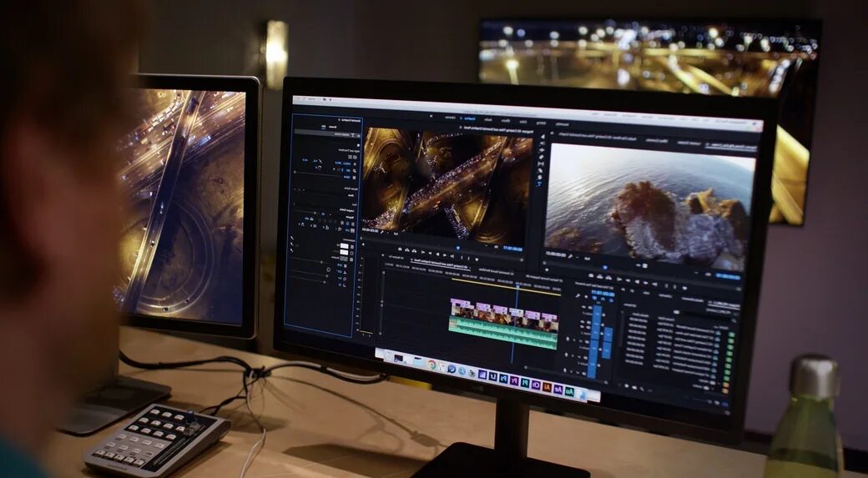Click the Premiere Pro (Pr) dock icon

[x=514, y=380]
